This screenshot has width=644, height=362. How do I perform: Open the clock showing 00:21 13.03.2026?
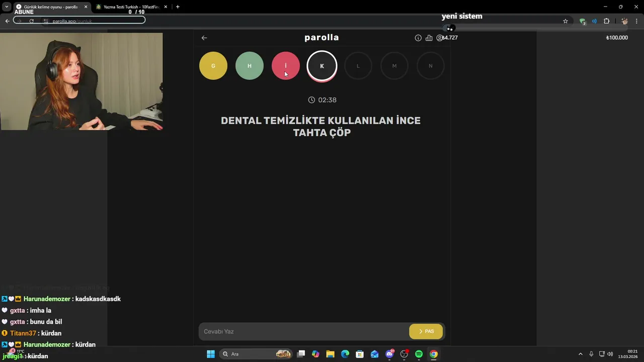629,354
